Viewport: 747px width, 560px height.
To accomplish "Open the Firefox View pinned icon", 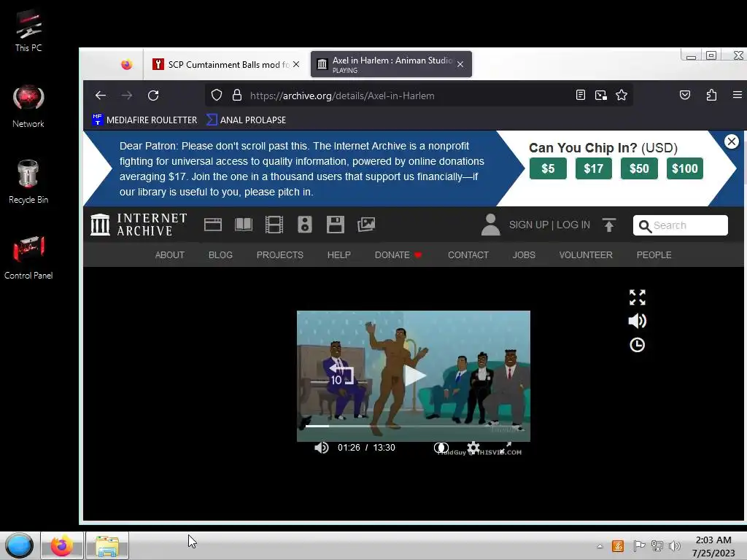I will tap(126, 64).
